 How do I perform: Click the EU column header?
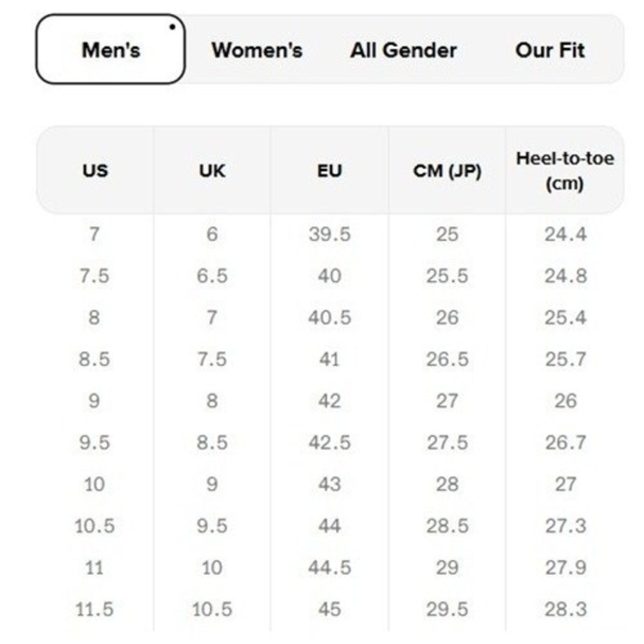[x=329, y=170]
